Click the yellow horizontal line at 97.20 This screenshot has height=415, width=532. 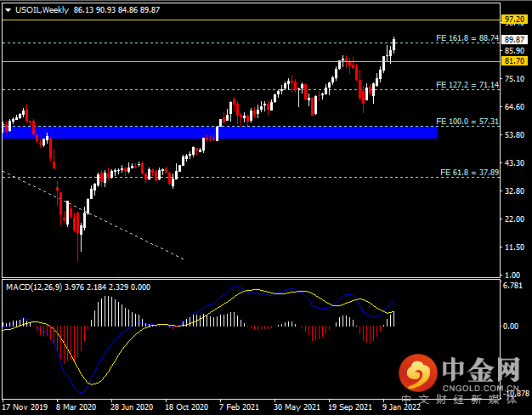tap(251, 20)
